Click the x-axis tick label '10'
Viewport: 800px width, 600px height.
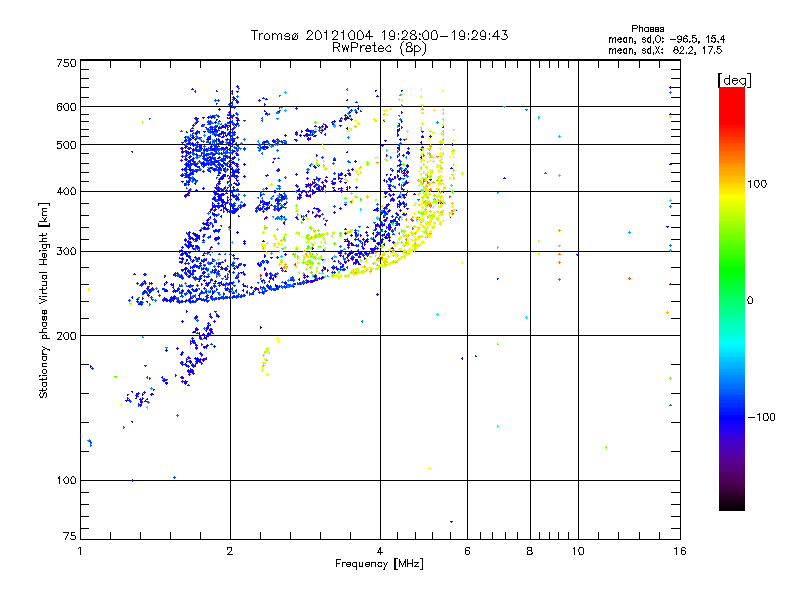pyautogui.click(x=578, y=551)
